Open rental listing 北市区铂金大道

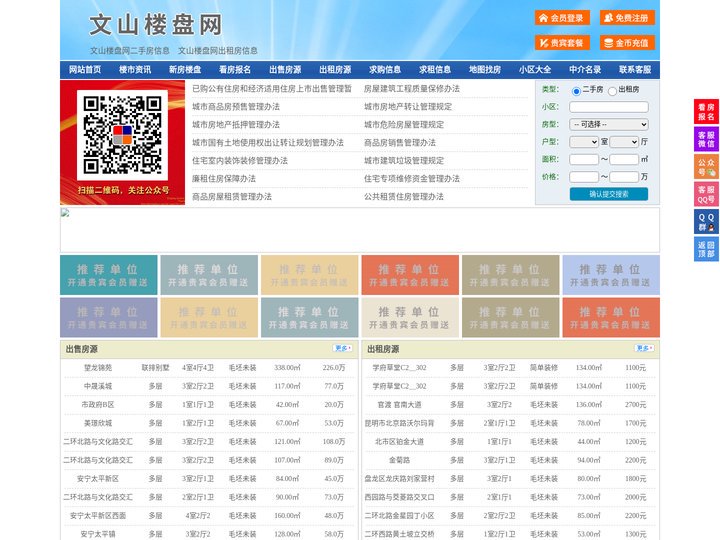tap(399, 442)
